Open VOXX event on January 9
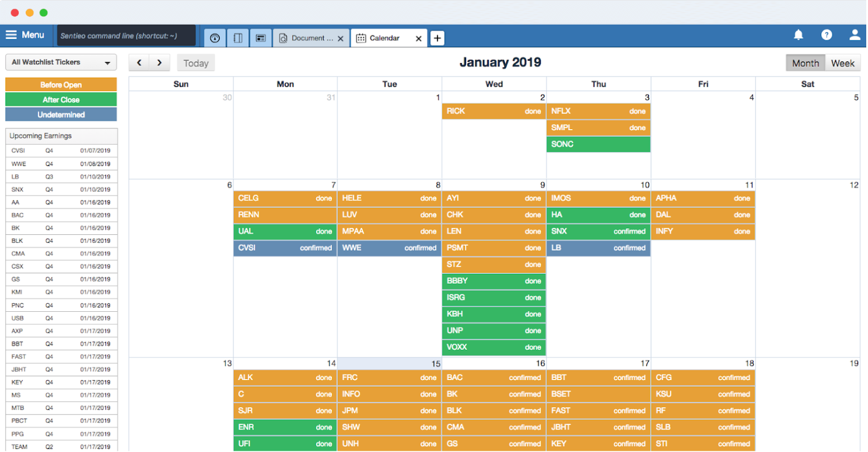 pos(494,347)
